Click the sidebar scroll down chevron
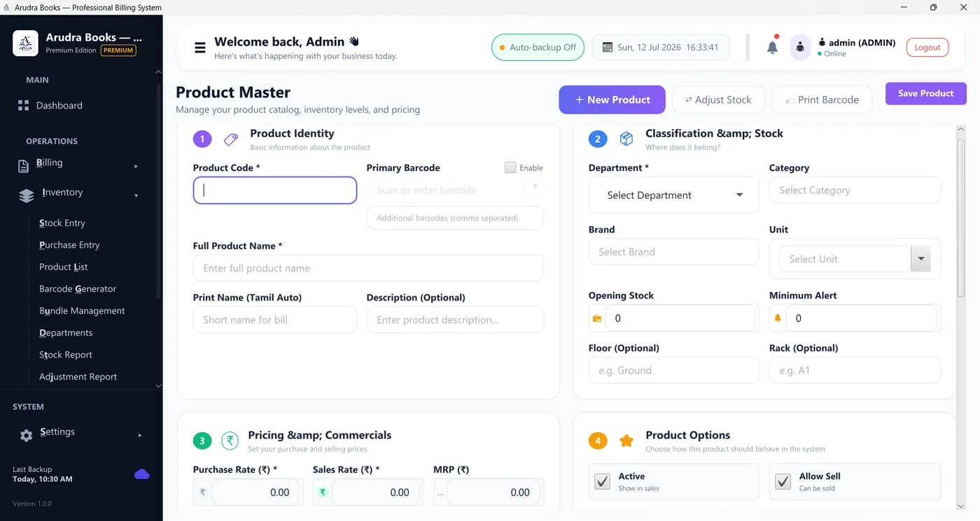 point(158,386)
